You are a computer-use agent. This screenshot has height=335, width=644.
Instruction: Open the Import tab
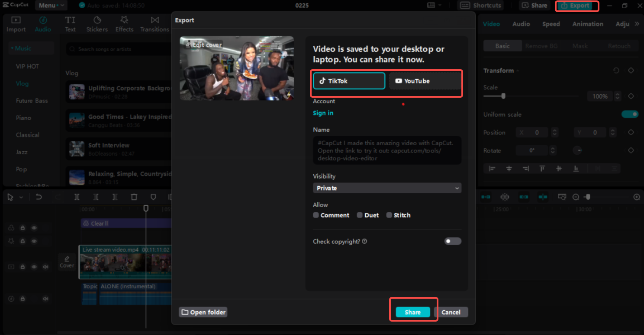pyautogui.click(x=16, y=24)
